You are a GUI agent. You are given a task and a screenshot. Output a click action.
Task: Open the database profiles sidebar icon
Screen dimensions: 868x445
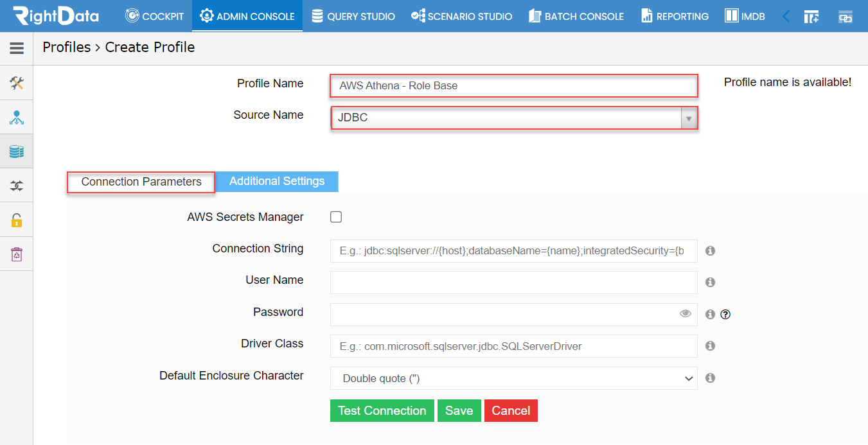point(17,152)
